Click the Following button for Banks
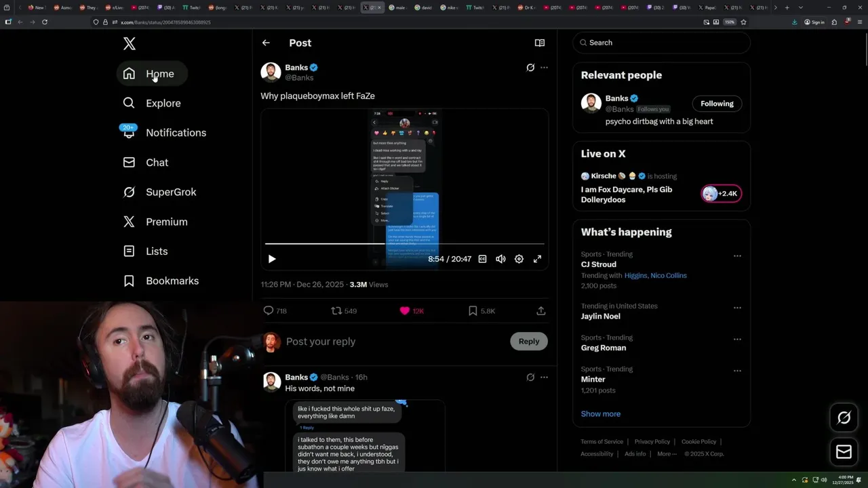Screen dimensions: 868x488 pyautogui.click(x=717, y=104)
